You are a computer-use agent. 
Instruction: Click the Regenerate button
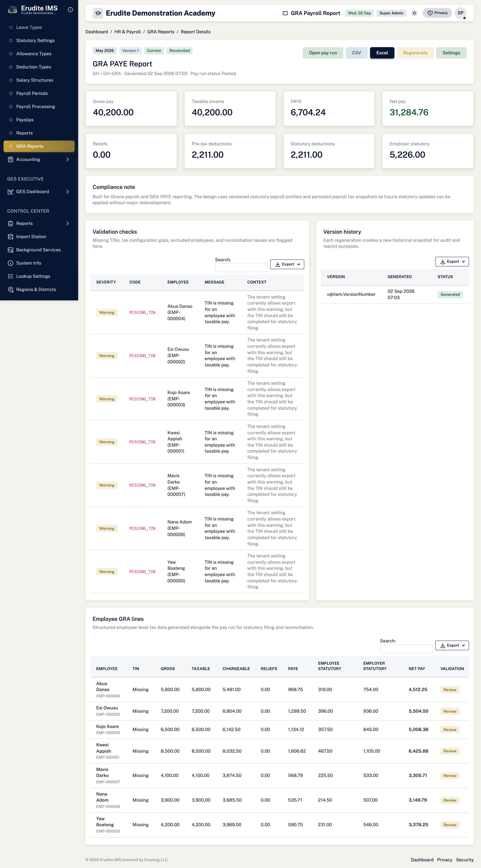(x=415, y=53)
